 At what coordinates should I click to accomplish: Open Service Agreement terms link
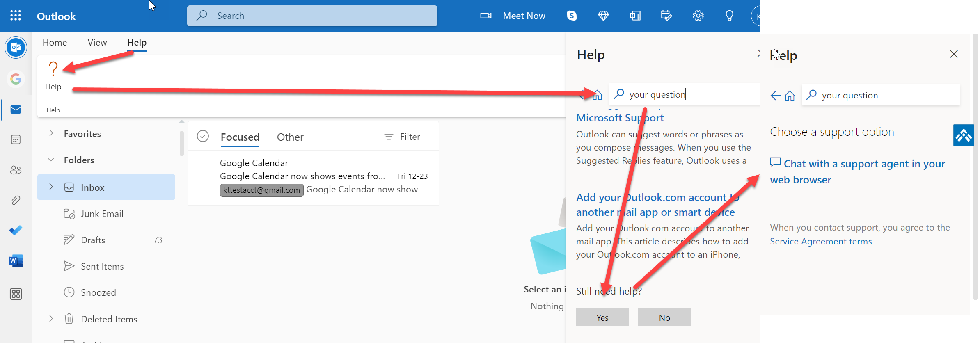[821, 242]
